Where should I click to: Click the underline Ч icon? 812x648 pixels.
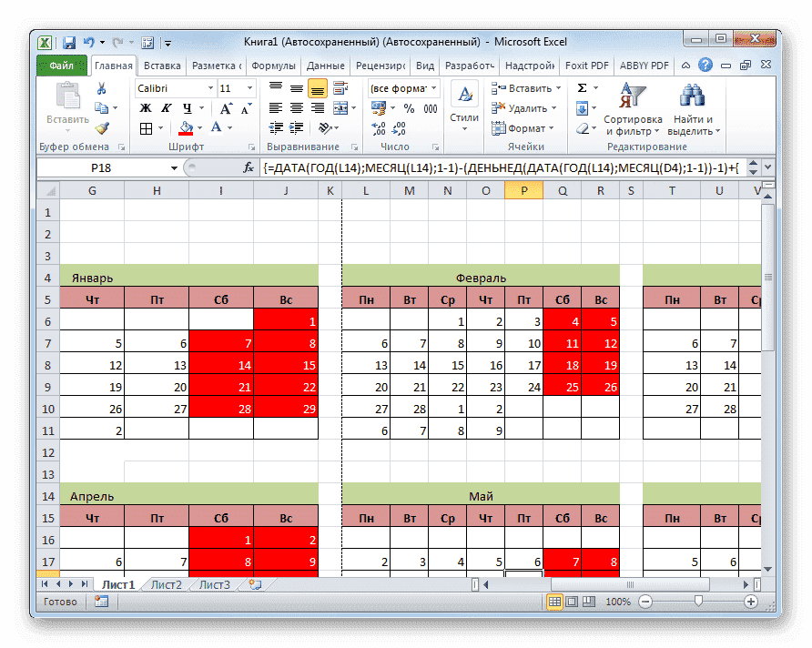[185, 107]
